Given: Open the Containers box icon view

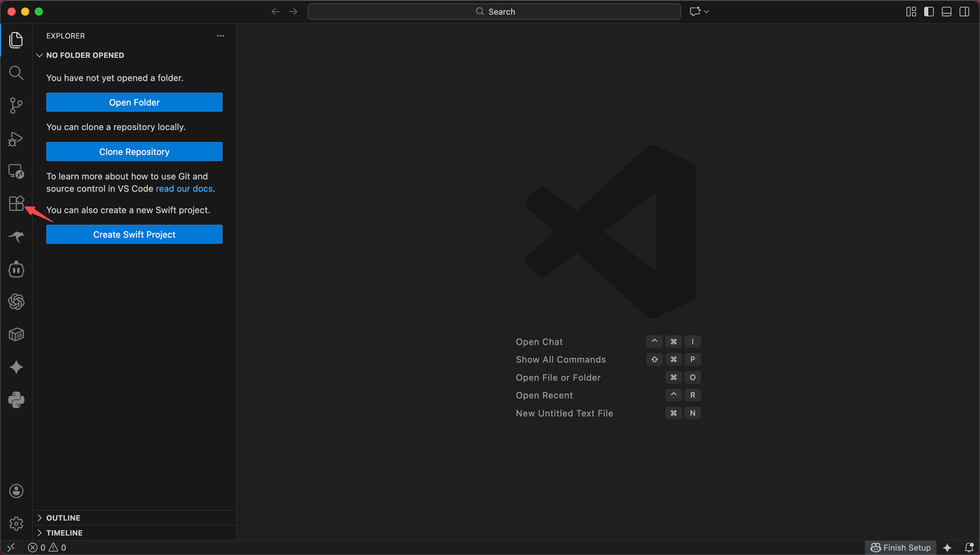Looking at the screenshot, I should coord(16,335).
